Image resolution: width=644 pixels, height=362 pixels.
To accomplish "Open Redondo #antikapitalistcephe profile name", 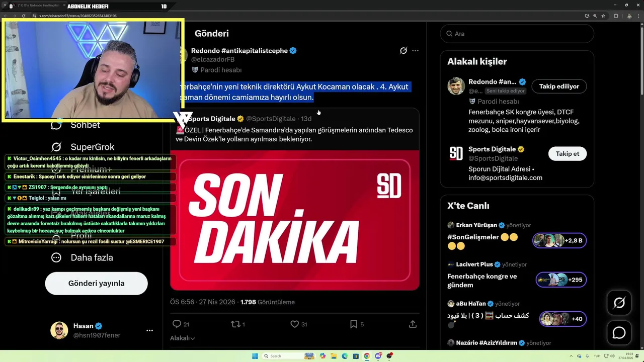I will click(x=239, y=51).
